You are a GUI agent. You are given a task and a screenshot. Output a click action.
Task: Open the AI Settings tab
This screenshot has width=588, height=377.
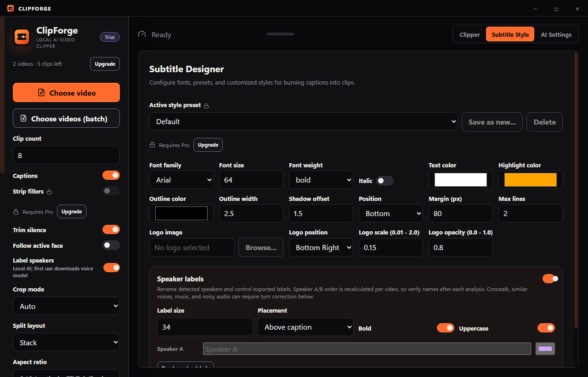556,34
